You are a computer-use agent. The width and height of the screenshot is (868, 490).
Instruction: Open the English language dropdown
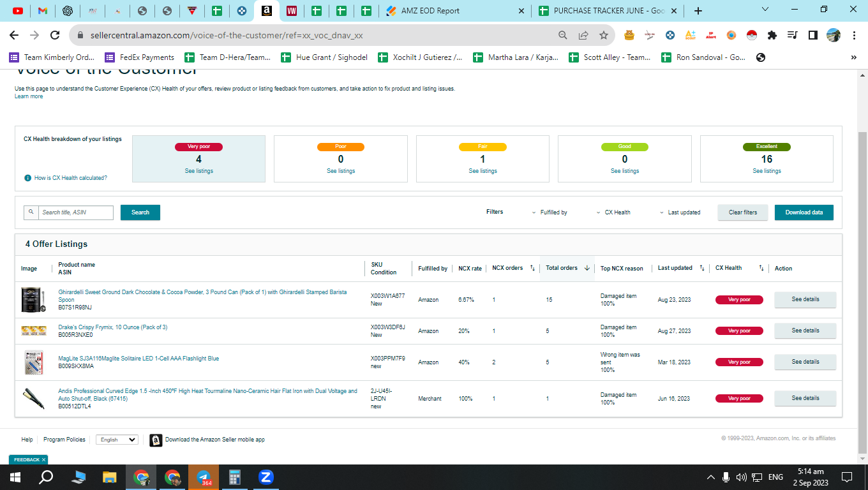[117, 440]
